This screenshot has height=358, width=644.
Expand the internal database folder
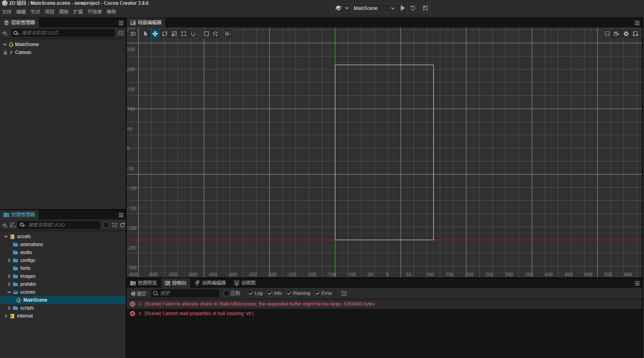(6, 316)
